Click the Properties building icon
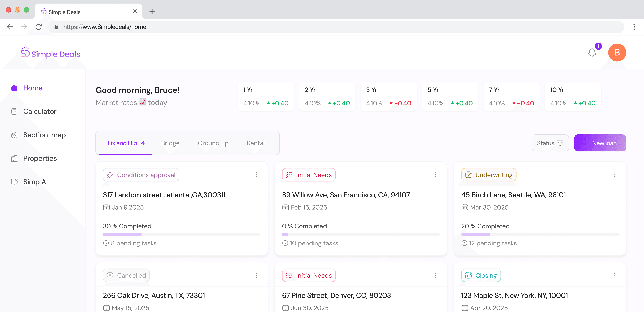644x312 pixels. click(14, 158)
